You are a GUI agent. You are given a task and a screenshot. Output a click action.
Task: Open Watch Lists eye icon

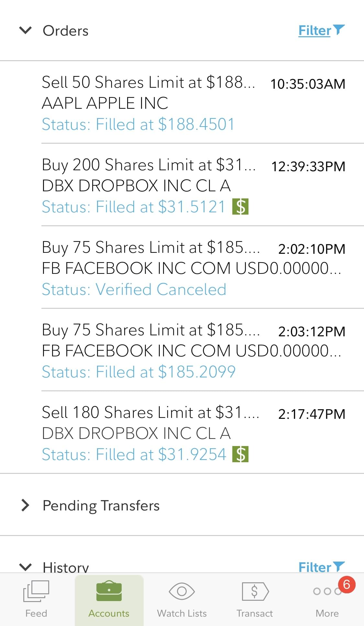point(182,591)
